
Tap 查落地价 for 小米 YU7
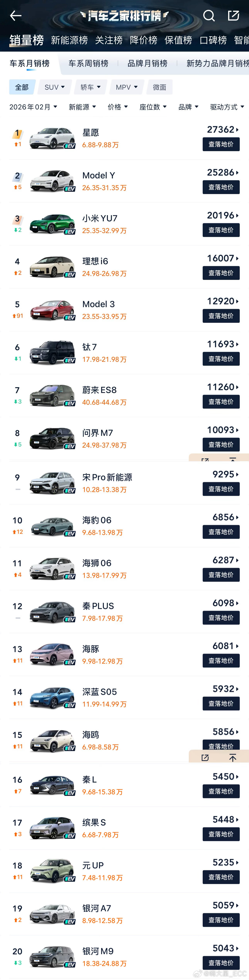click(x=221, y=230)
